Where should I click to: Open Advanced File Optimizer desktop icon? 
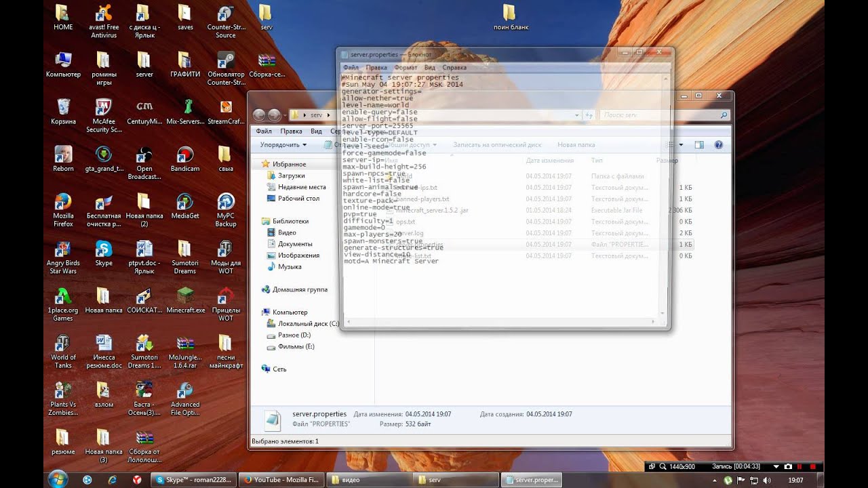[185, 399]
